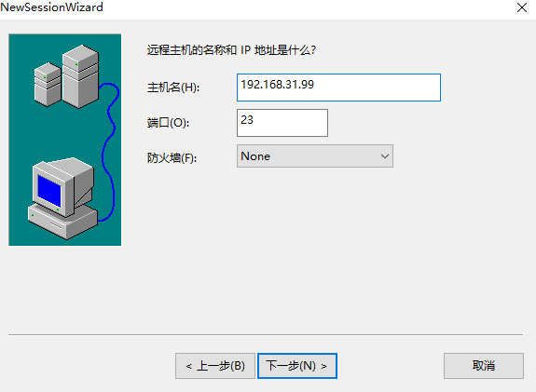Image resolution: width=536 pixels, height=392 pixels.
Task: Click into the 端口 field showing 23
Action: [x=282, y=123]
